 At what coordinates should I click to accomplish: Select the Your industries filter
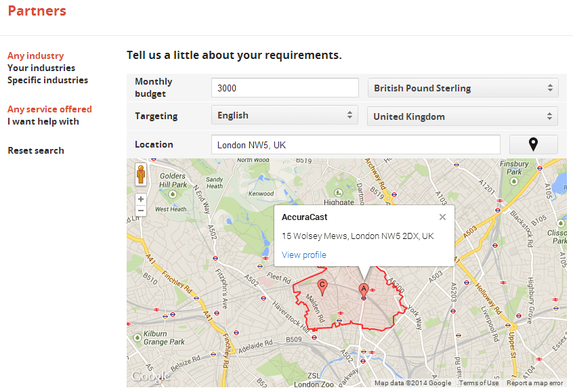pos(41,68)
